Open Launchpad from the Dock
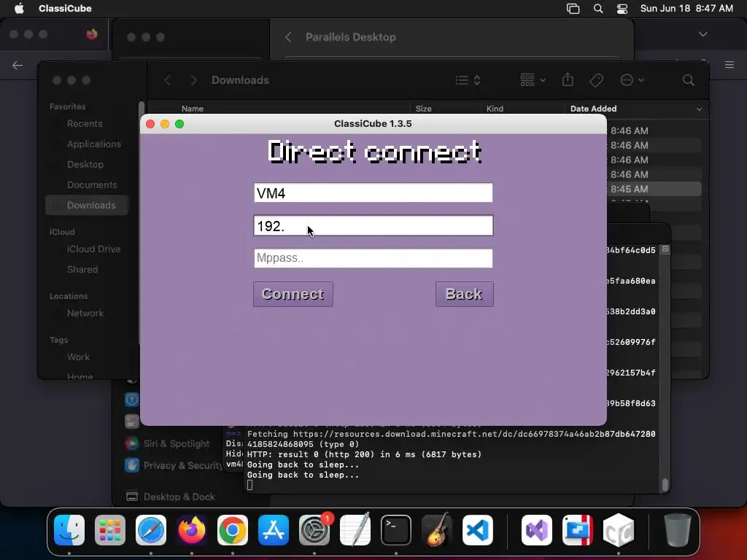Viewport: 747px width, 560px height. pos(110,530)
